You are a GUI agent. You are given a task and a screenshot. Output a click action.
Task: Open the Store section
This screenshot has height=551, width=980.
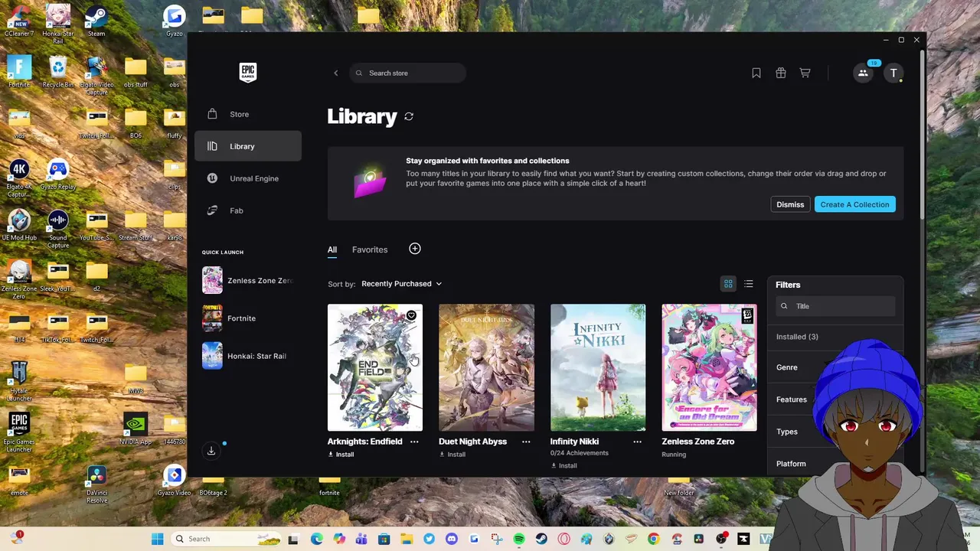pyautogui.click(x=248, y=114)
